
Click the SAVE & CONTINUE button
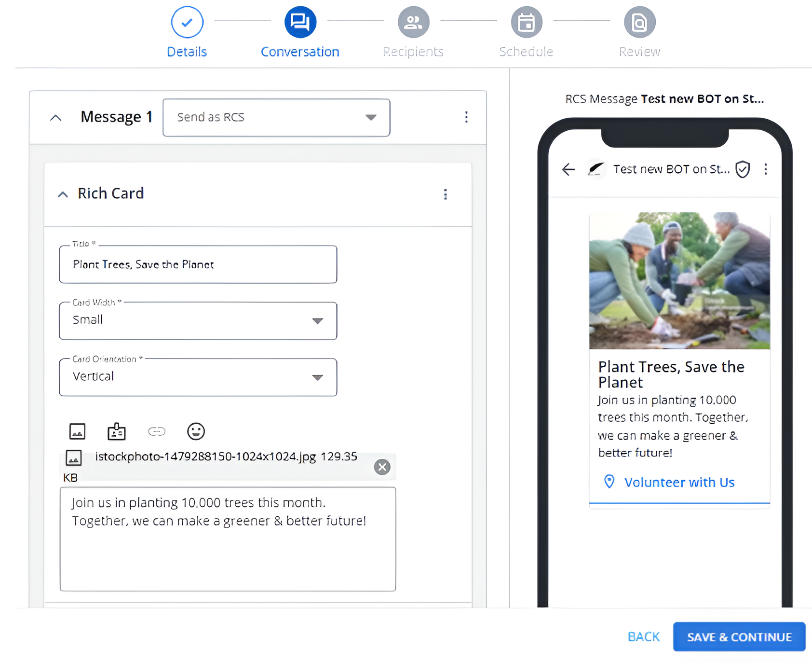(x=739, y=636)
